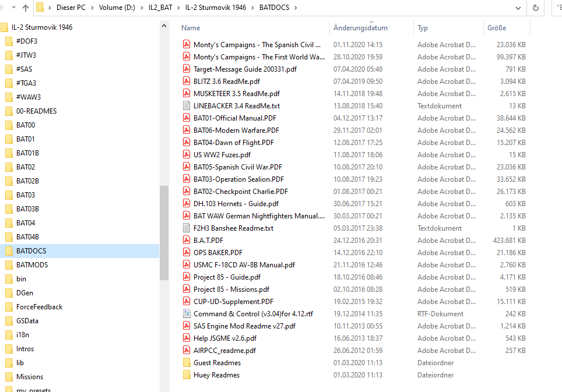Expand chevron after IL-2 Sturmovik 1946 in breadcrumb
Viewport: 562px width, 392px height.
pyautogui.click(x=252, y=8)
